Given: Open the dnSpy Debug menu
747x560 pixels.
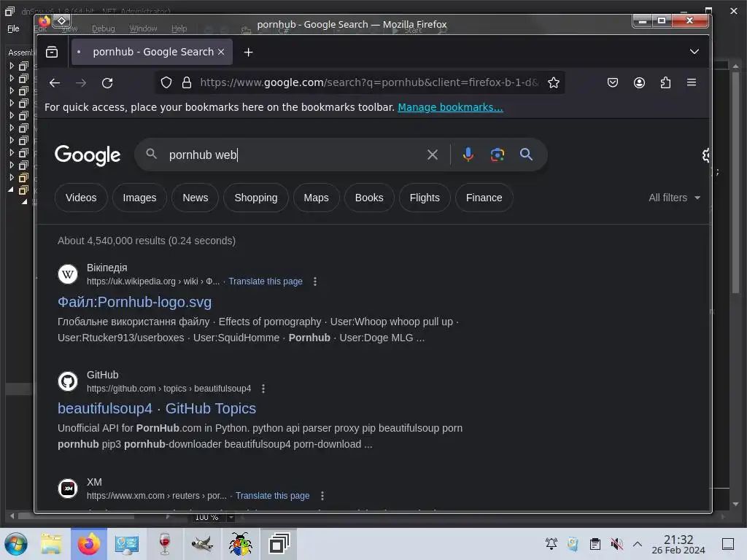Looking at the screenshot, I should point(104,28).
